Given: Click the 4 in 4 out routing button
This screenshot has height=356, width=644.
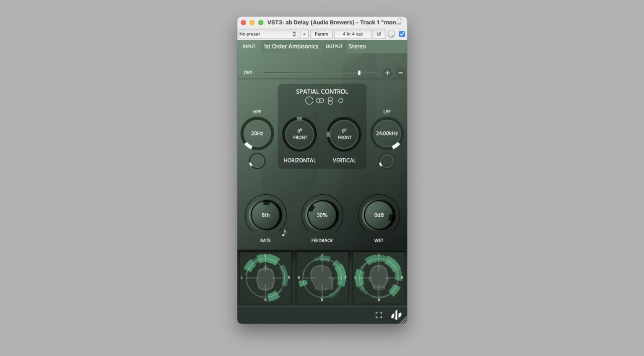Looking at the screenshot, I should (353, 34).
